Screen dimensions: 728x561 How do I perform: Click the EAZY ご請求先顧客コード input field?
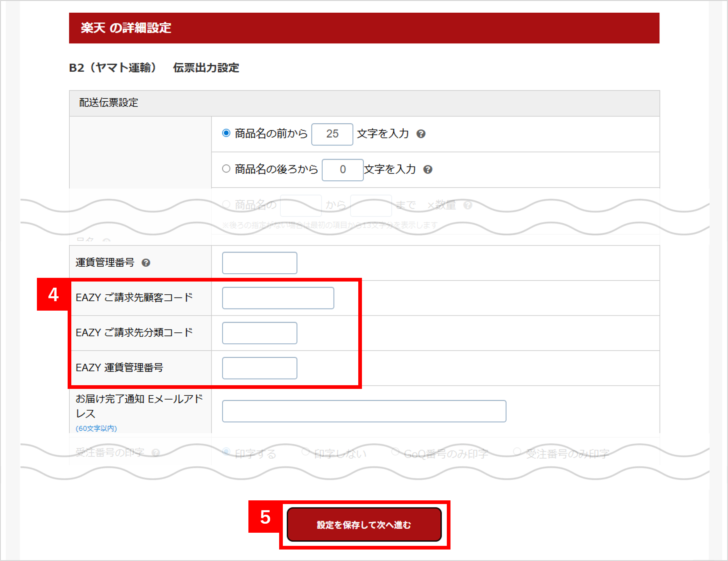pos(278,298)
